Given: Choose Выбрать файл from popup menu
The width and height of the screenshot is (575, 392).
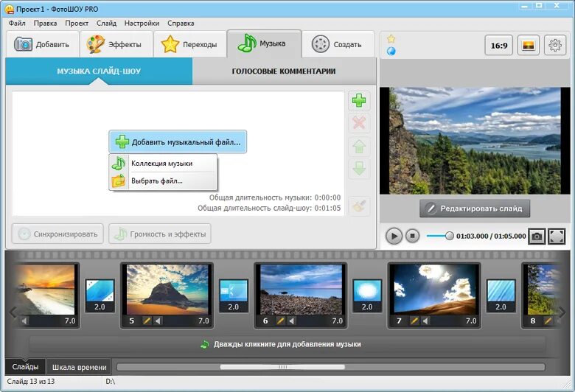Looking at the screenshot, I should (163, 181).
